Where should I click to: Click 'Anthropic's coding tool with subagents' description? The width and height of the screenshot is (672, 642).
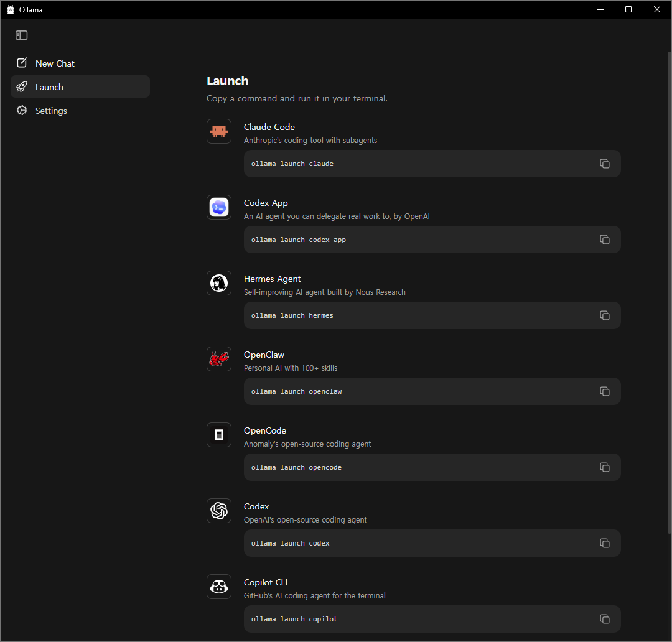pos(310,140)
